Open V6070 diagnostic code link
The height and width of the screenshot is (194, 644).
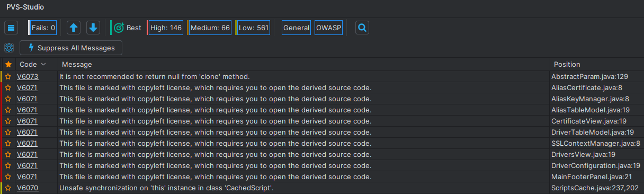tap(28, 188)
